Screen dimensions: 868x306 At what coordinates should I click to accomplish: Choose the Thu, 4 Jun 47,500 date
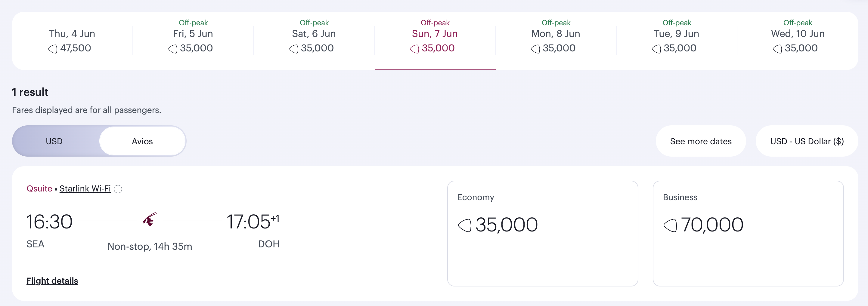tap(72, 41)
